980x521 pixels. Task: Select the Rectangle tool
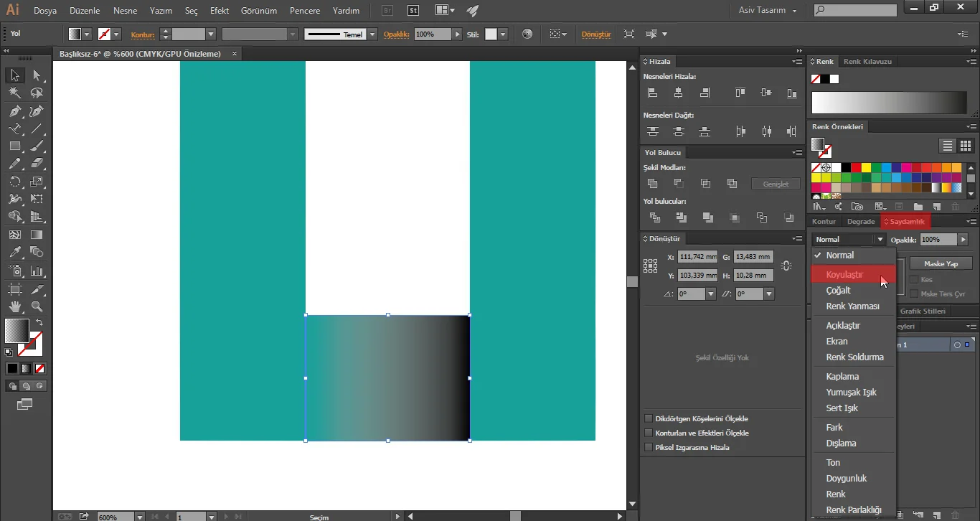[14, 146]
